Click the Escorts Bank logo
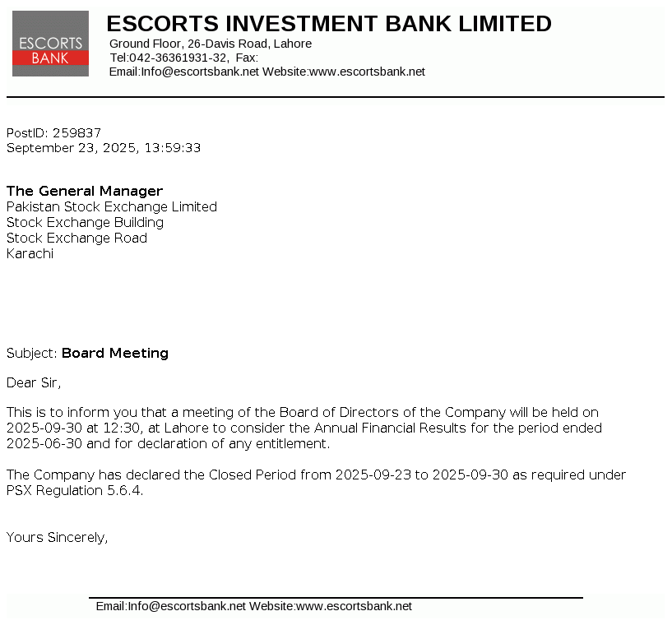Image resolution: width=672 pixels, height=625 pixels. (50, 44)
